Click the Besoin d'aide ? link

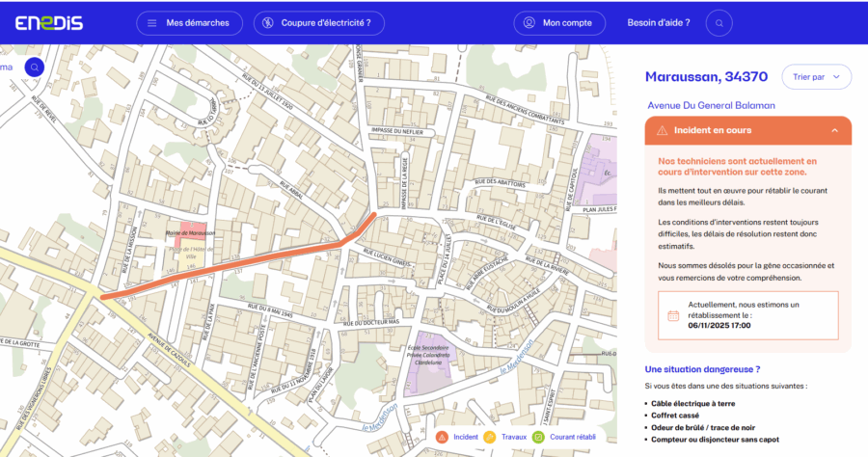659,23
